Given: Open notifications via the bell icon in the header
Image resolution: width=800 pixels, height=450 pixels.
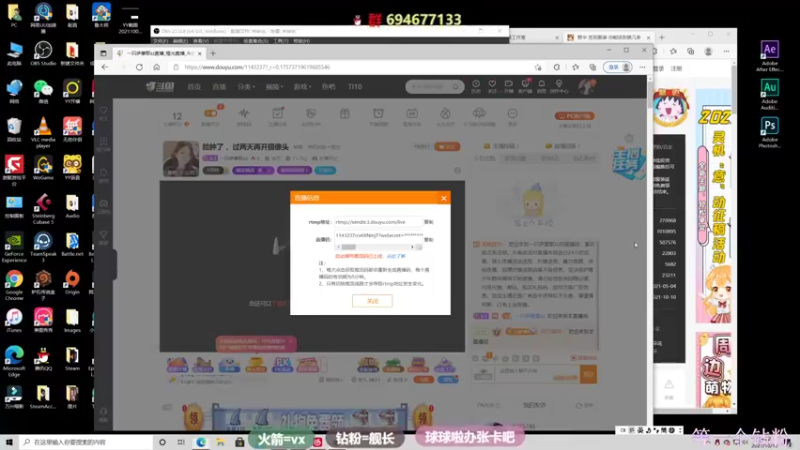Looking at the screenshot, I should tap(541, 86).
